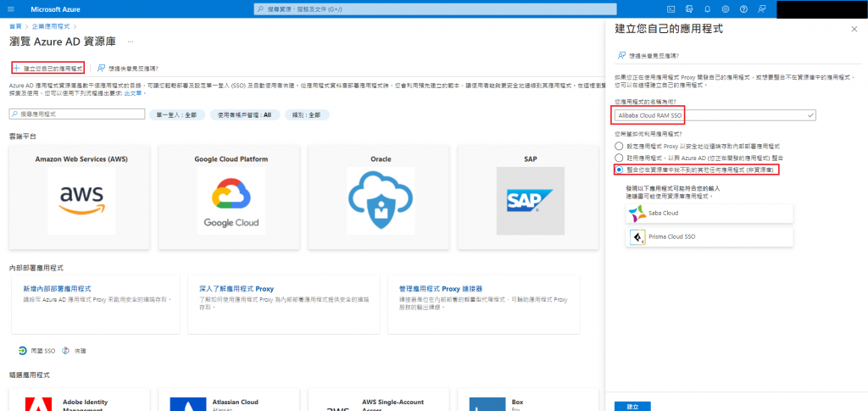Click the 搜尋應用程式 search field
868x411 pixels.
(77, 114)
